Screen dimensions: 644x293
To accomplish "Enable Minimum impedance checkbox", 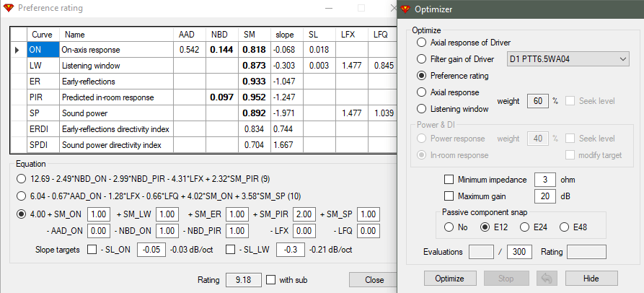I will (449, 180).
